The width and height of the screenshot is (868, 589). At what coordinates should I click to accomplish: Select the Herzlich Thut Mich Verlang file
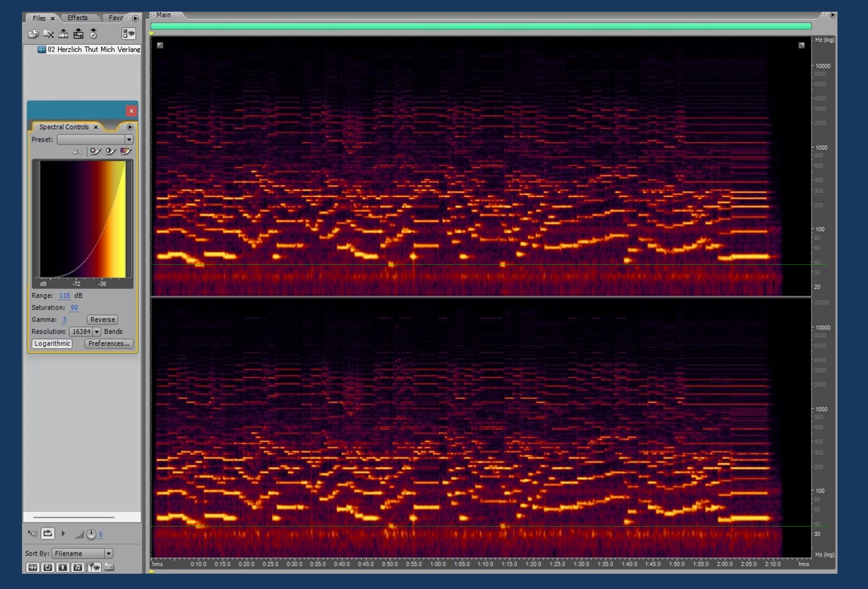click(x=89, y=49)
